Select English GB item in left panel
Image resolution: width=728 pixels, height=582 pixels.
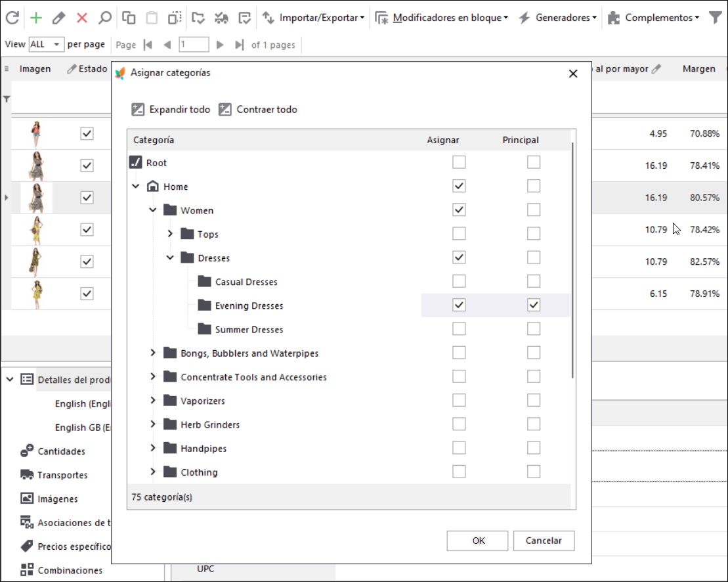click(83, 428)
